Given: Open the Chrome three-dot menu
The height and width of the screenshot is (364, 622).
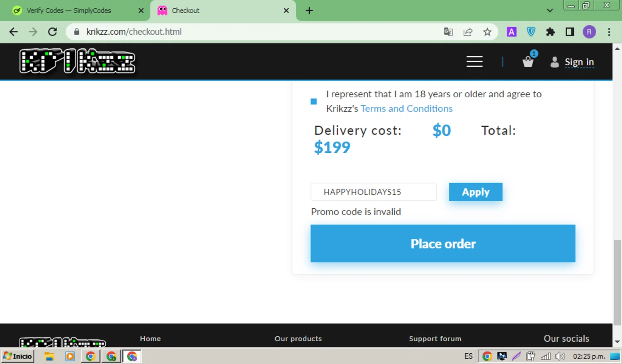Looking at the screenshot, I should point(609,32).
